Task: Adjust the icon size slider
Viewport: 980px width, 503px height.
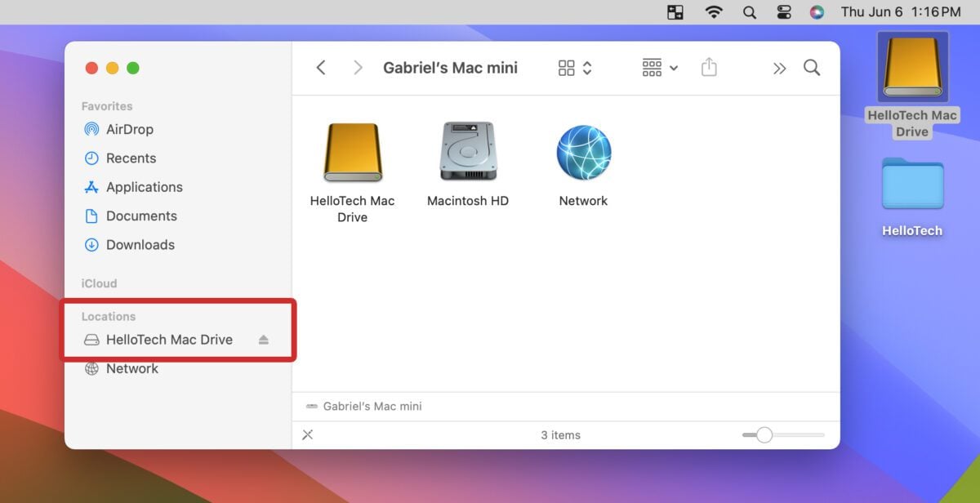Action: pos(764,435)
